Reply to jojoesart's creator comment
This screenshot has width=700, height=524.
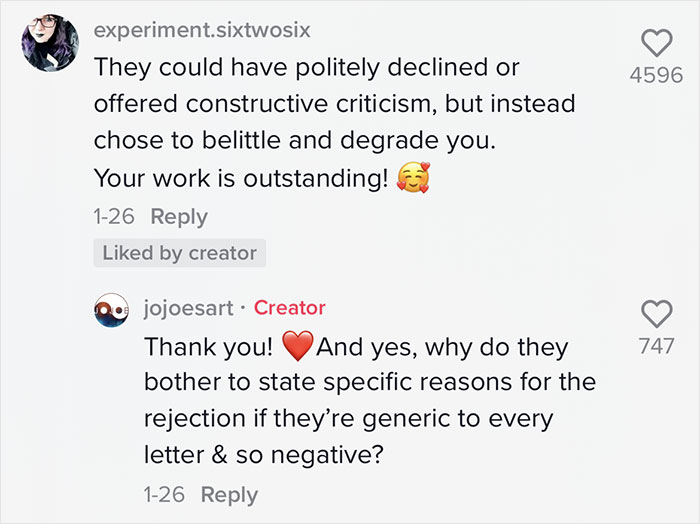click(229, 495)
